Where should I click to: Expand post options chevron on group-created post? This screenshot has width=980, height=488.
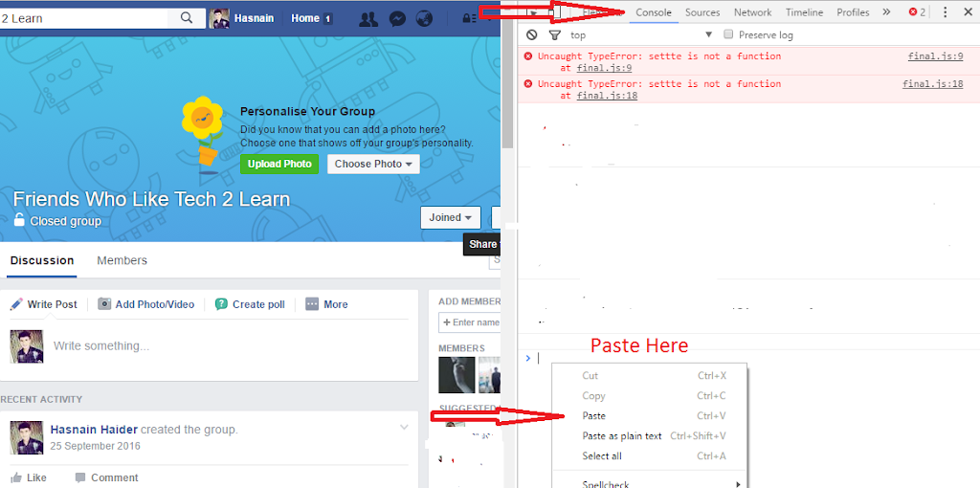[x=404, y=428]
